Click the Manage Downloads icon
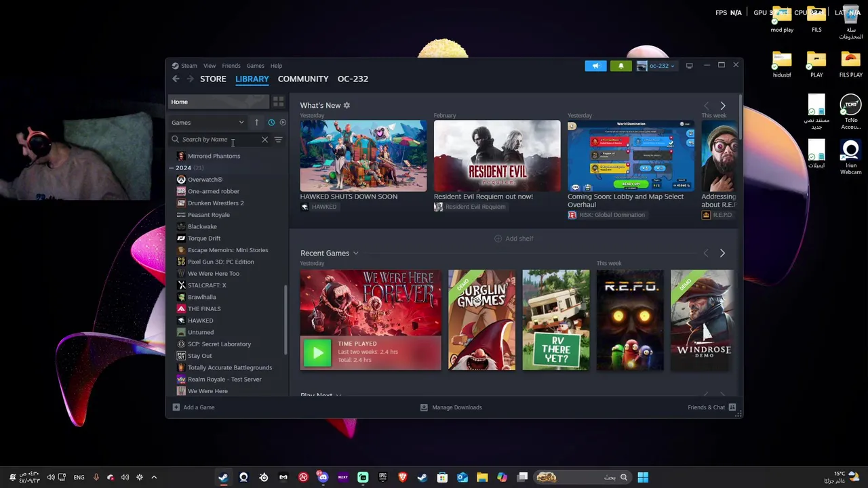Image resolution: width=868 pixels, height=488 pixels. [x=424, y=407]
